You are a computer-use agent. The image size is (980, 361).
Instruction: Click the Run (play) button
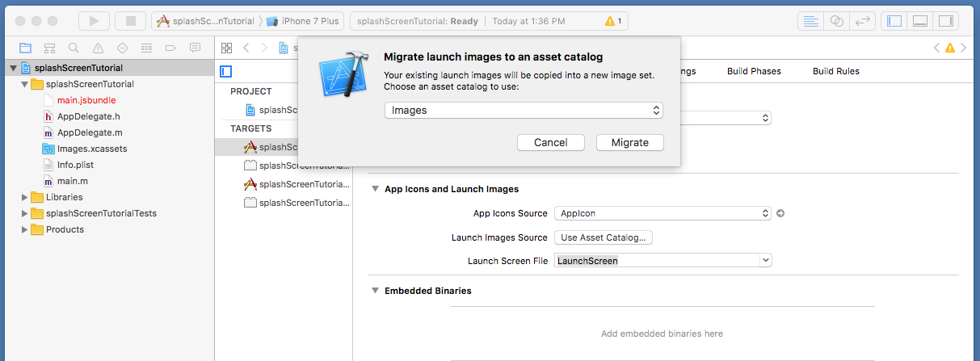tap(95, 21)
